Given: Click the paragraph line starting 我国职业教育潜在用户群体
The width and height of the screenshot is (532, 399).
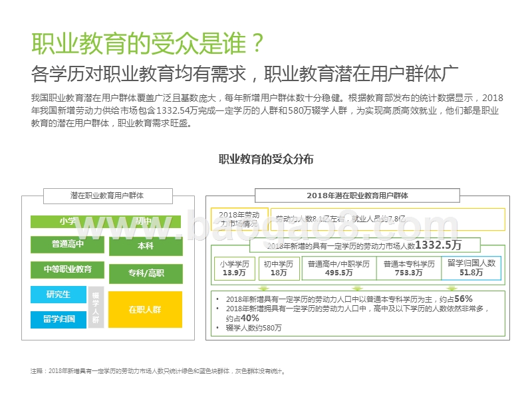Looking at the screenshot, I should pos(267,98).
